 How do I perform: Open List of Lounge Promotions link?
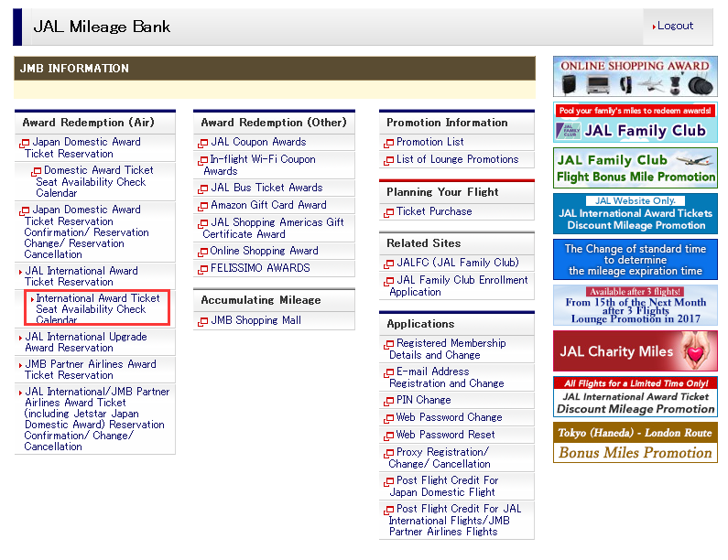coord(457,159)
